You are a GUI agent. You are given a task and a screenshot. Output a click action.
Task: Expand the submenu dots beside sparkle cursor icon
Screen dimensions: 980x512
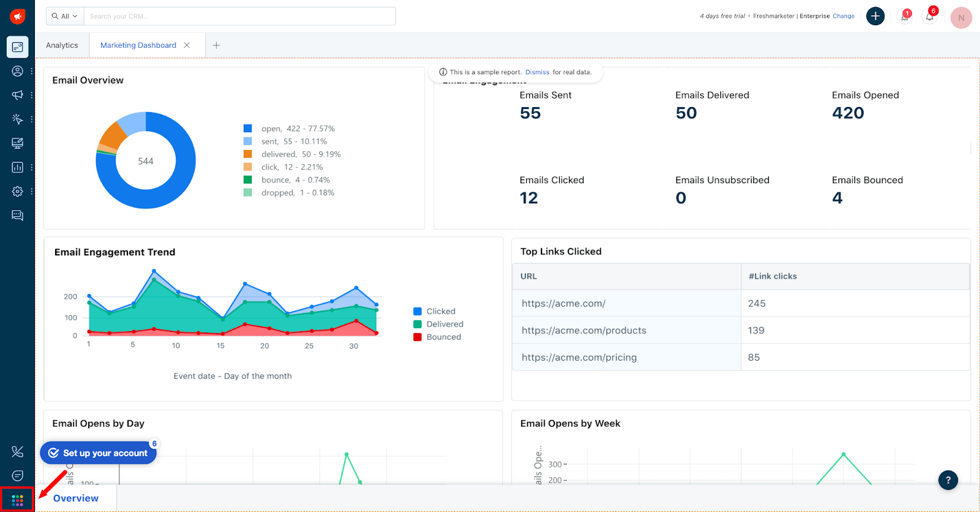pyautogui.click(x=32, y=119)
